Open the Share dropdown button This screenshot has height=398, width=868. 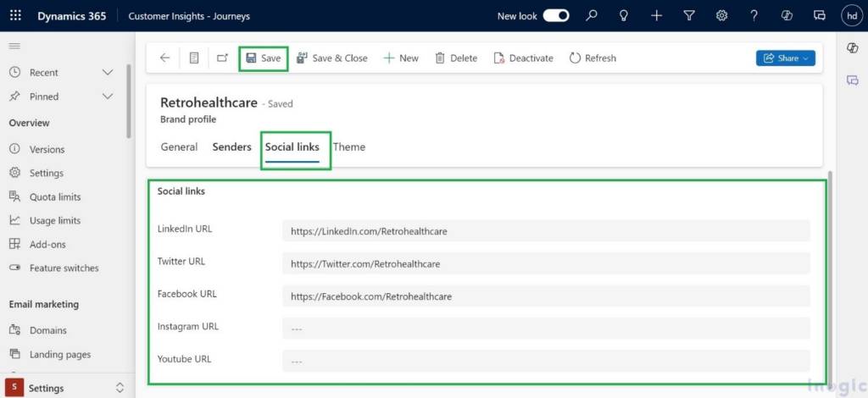[786, 58]
